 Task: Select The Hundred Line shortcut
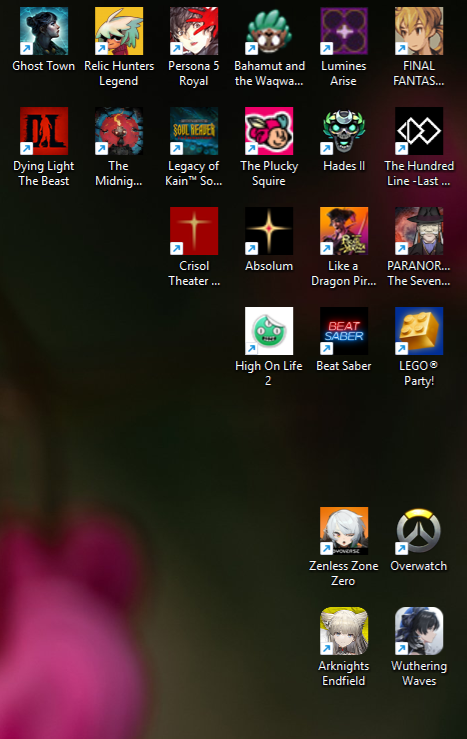pyautogui.click(x=418, y=131)
